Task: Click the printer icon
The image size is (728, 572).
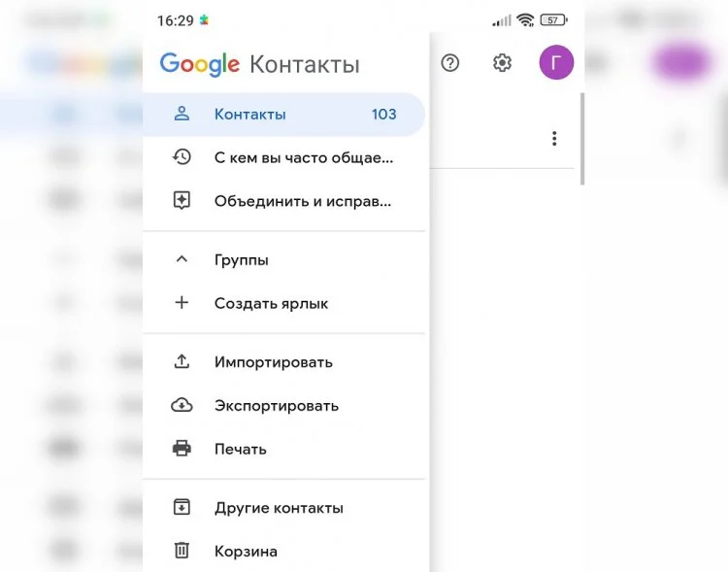Action: [182, 449]
